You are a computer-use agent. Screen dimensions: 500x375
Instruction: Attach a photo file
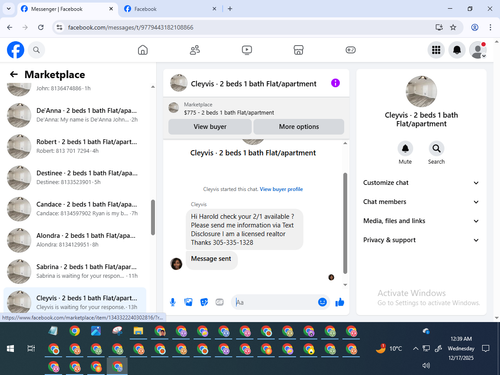coord(188,302)
